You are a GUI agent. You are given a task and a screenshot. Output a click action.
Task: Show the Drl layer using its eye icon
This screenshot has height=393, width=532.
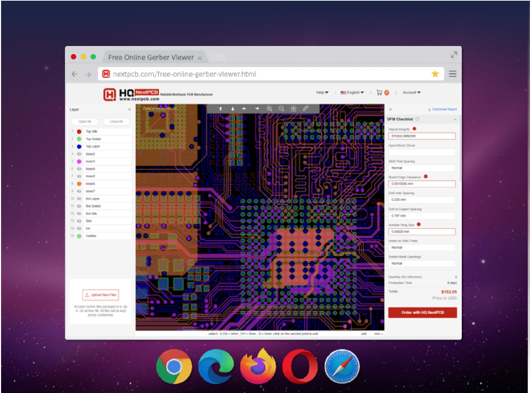79,228
